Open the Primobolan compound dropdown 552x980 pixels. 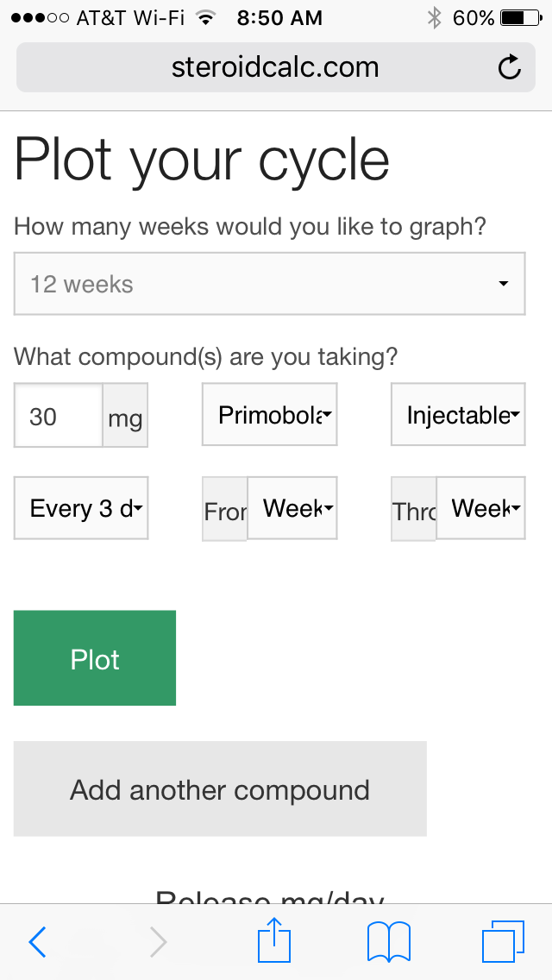(x=269, y=415)
